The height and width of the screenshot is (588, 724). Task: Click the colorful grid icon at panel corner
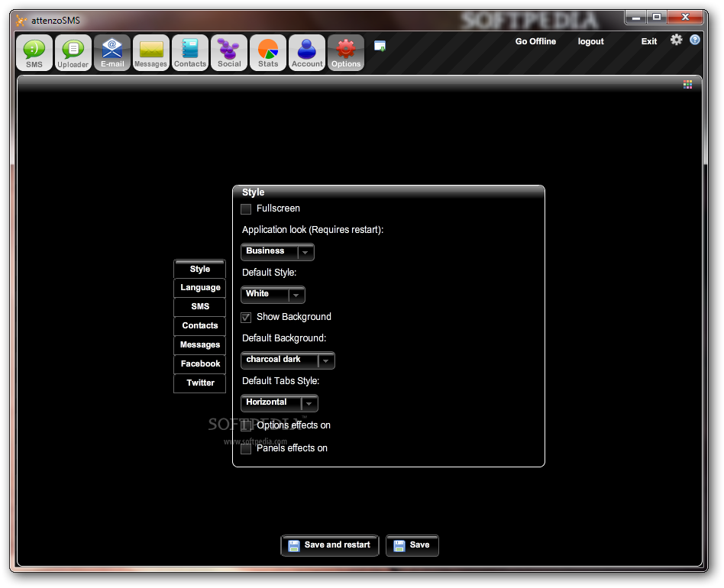687,84
